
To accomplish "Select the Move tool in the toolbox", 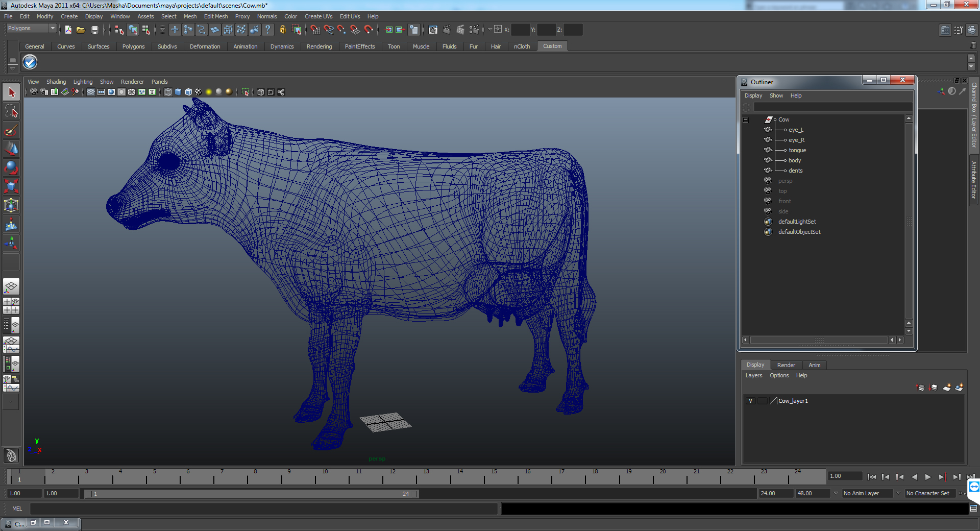I will [x=11, y=149].
